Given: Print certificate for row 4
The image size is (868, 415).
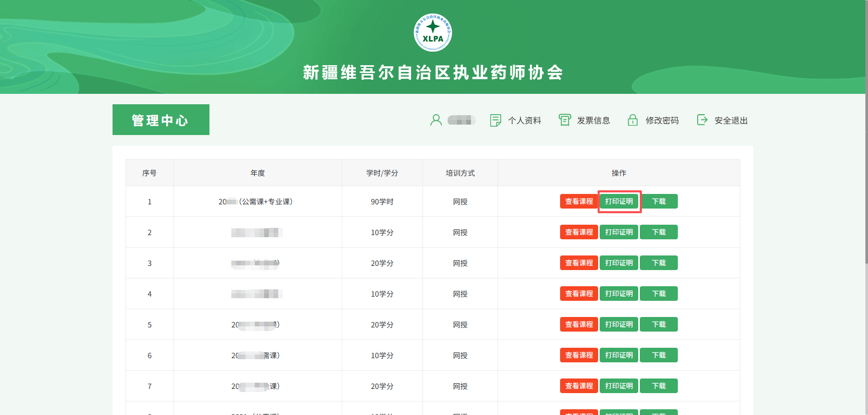Looking at the screenshot, I should pyautogui.click(x=619, y=294).
